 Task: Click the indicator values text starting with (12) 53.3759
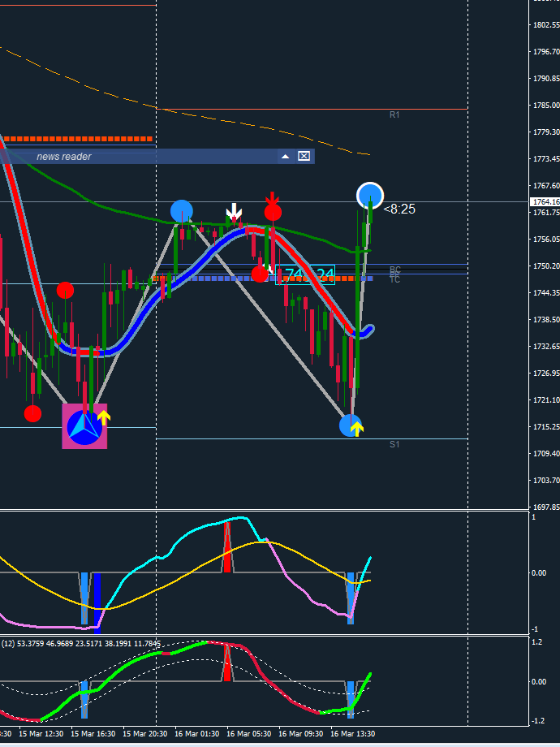coord(81,644)
